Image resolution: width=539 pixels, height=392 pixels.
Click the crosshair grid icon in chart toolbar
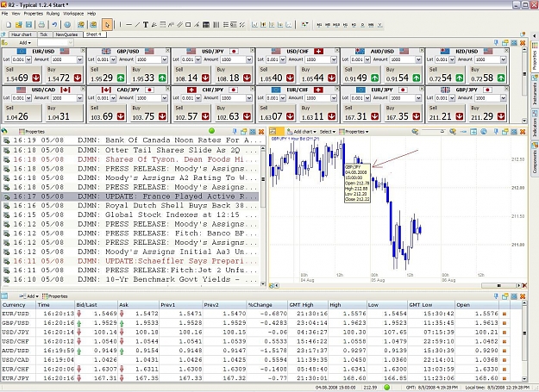coord(473,132)
